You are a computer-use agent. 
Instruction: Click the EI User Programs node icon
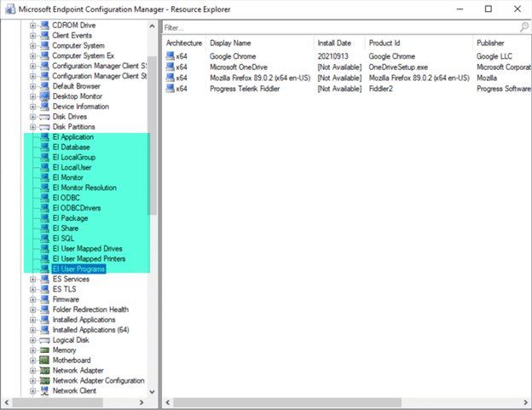pyautogui.click(x=44, y=269)
